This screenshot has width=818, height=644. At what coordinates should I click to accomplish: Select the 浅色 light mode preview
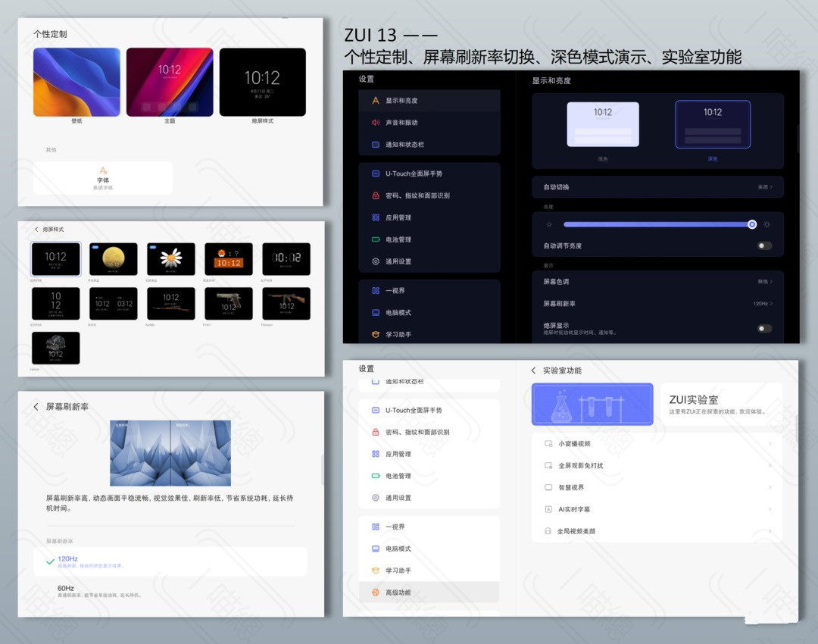tap(603, 125)
